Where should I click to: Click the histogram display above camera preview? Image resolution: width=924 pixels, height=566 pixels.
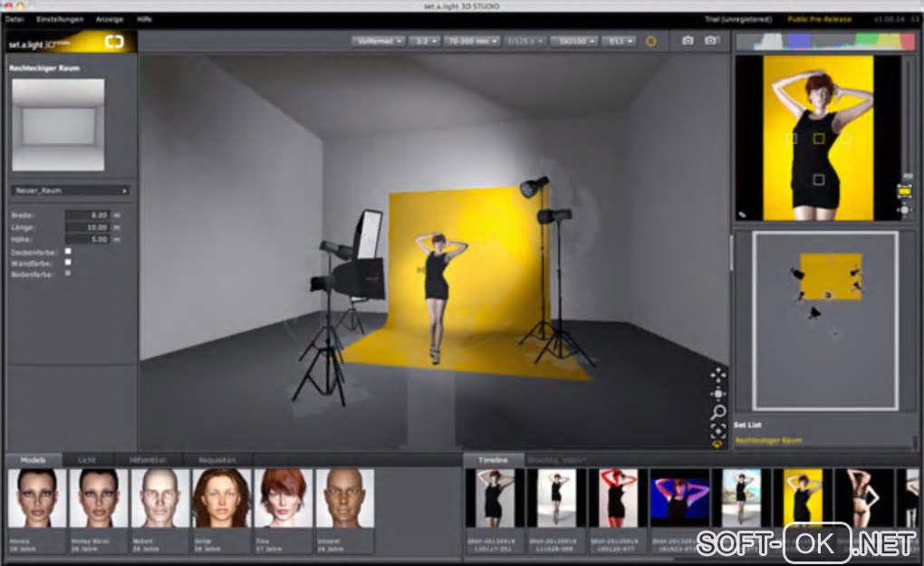point(827,42)
